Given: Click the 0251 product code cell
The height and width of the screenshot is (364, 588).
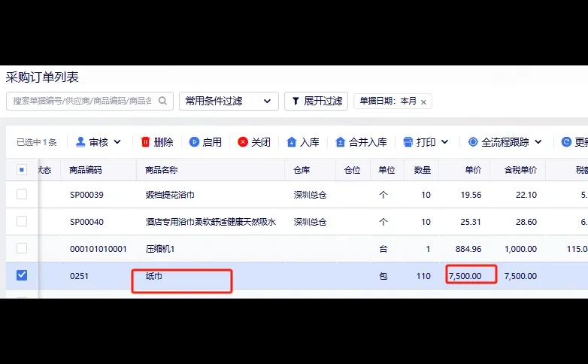Looking at the screenshot, I should coord(79,276).
